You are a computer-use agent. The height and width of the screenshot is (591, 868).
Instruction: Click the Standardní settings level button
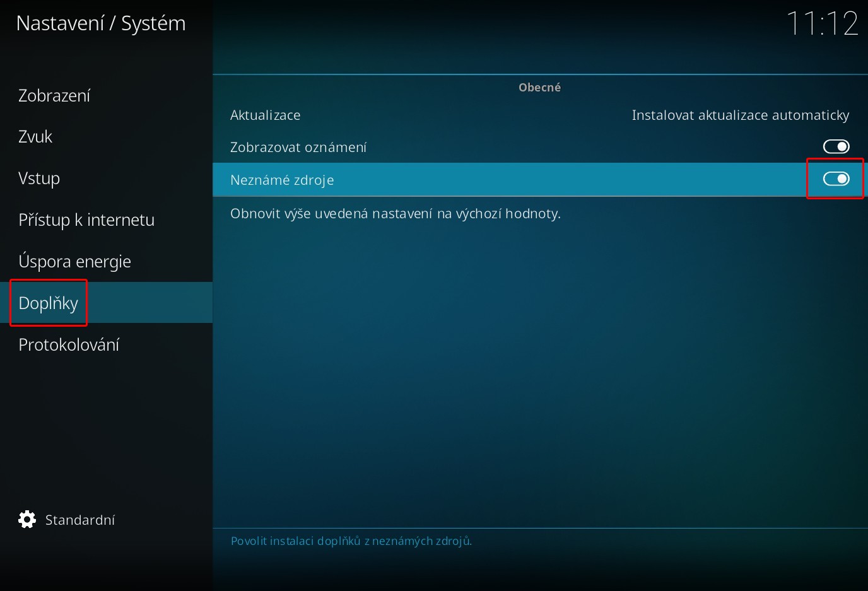pos(67,520)
